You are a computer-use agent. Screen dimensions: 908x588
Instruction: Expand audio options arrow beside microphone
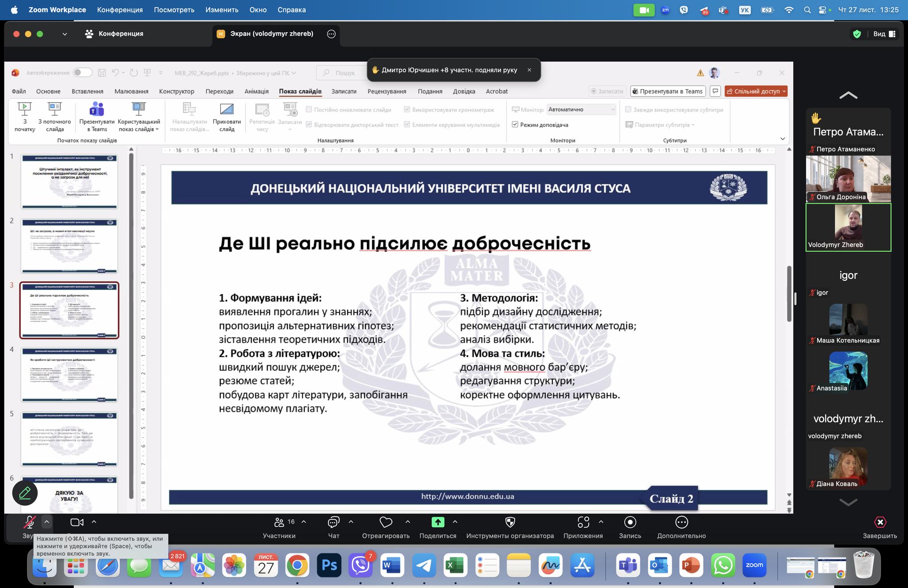pos(47,522)
